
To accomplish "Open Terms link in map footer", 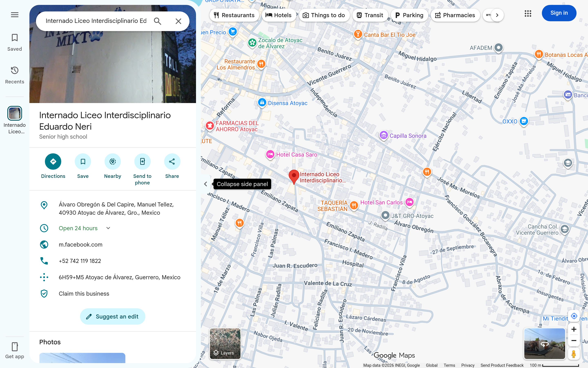I will pos(449,365).
